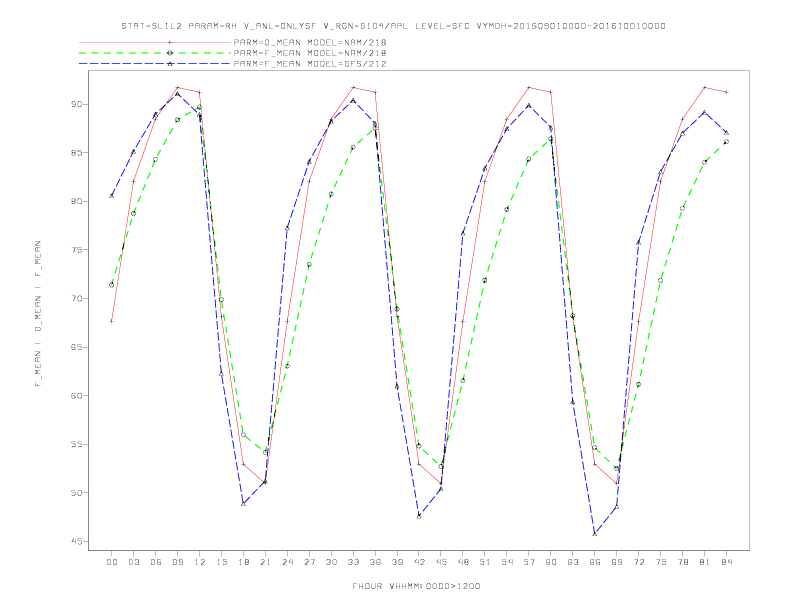This screenshot has width=792, height=612.
Task: Click x-axis forecast hour label 18
Action: pos(243,562)
